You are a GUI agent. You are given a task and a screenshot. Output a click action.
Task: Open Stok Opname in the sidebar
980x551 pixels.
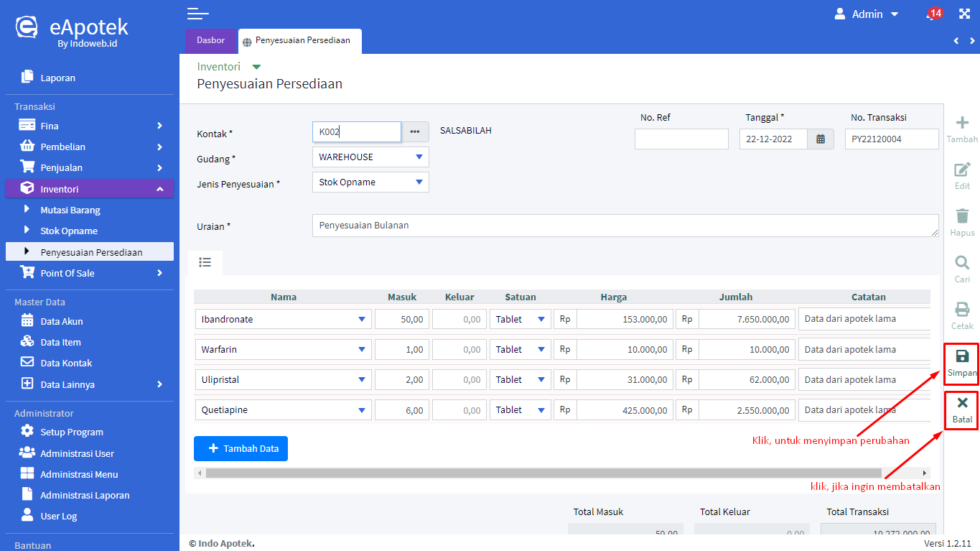[x=69, y=231]
